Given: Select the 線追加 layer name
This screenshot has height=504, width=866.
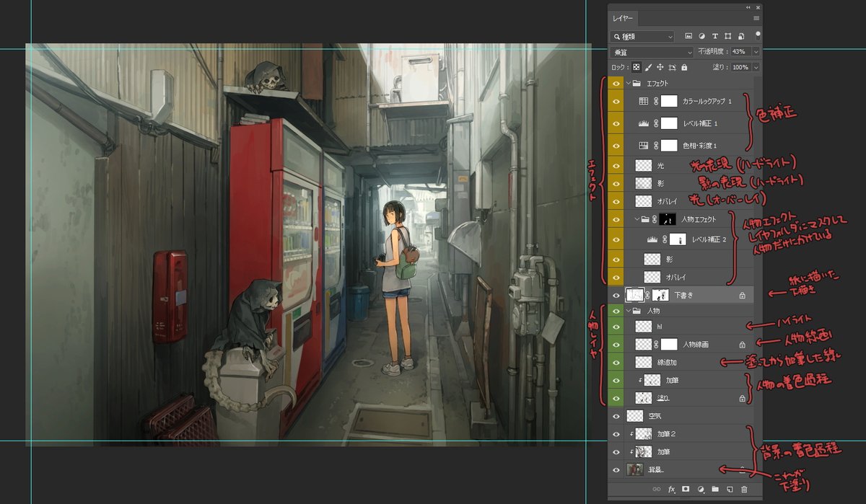Looking at the screenshot, I should 668,362.
